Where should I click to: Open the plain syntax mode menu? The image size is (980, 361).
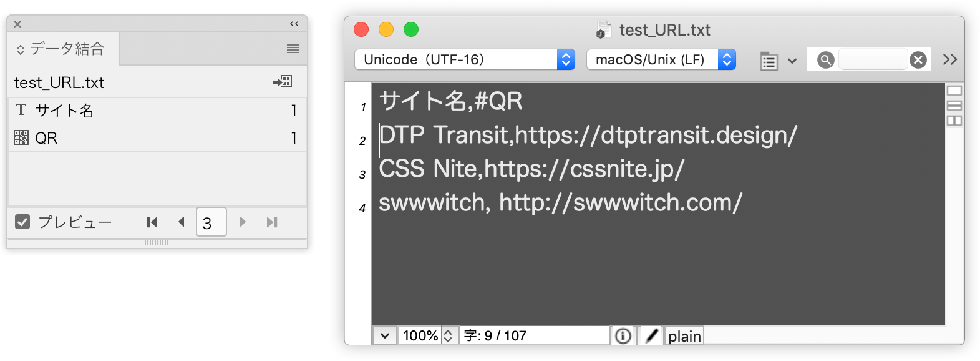[x=684, y=336]
